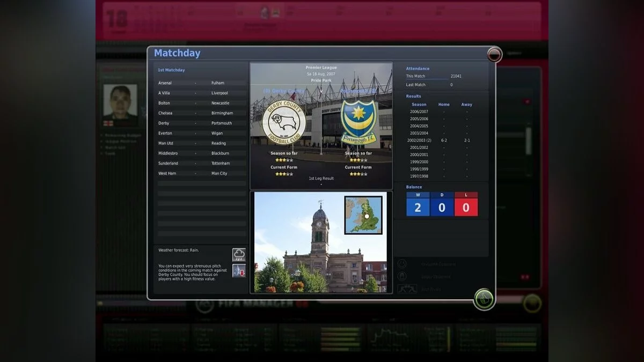Click the round green button in background window
Viewport: 644px width, 362px height.
[532, 303]
